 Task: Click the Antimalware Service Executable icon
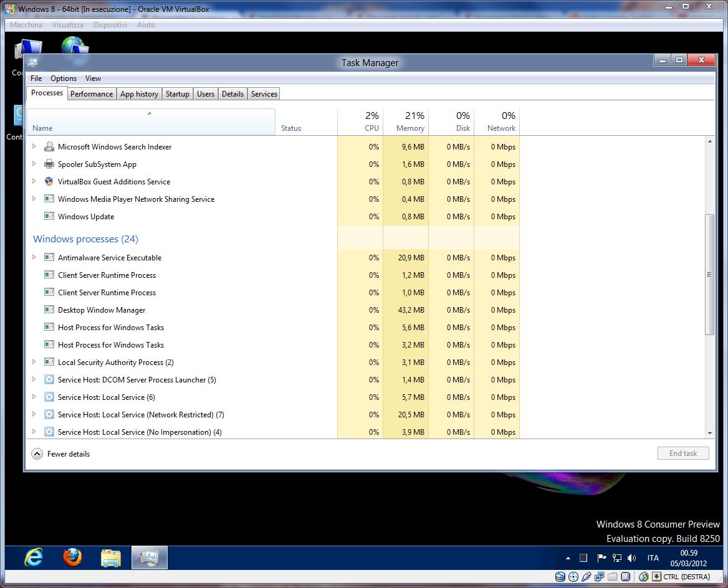[x=49, y=258]
